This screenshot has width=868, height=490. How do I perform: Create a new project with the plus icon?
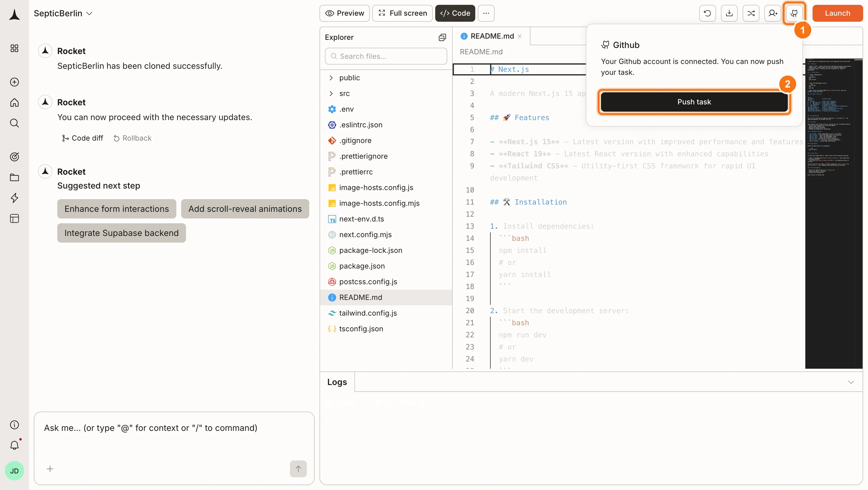[14, 82]
